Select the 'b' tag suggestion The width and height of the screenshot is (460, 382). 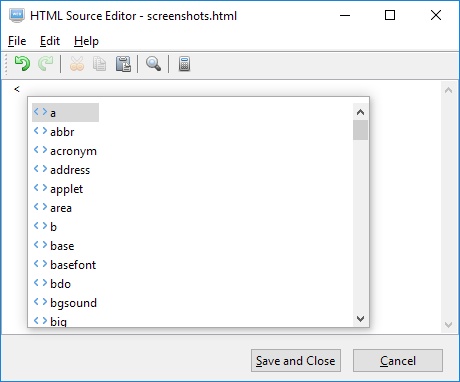(46, 227)
